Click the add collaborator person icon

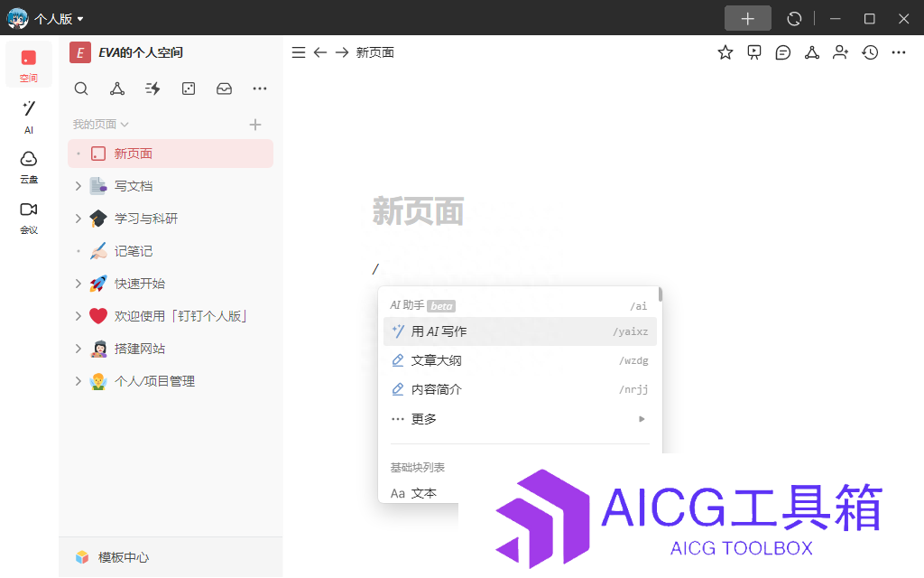click(x=841, y=52)
